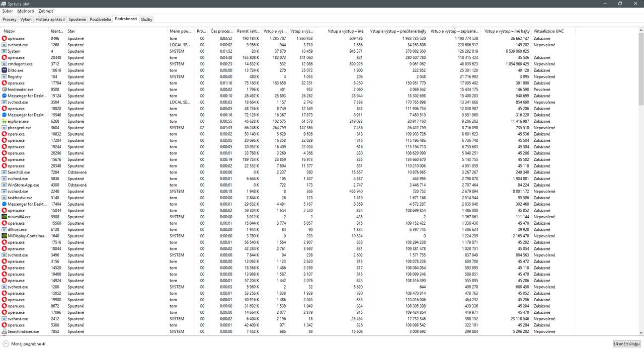644x352 pixels.
Task: Switch to the Služby tab
Action: 146,19
